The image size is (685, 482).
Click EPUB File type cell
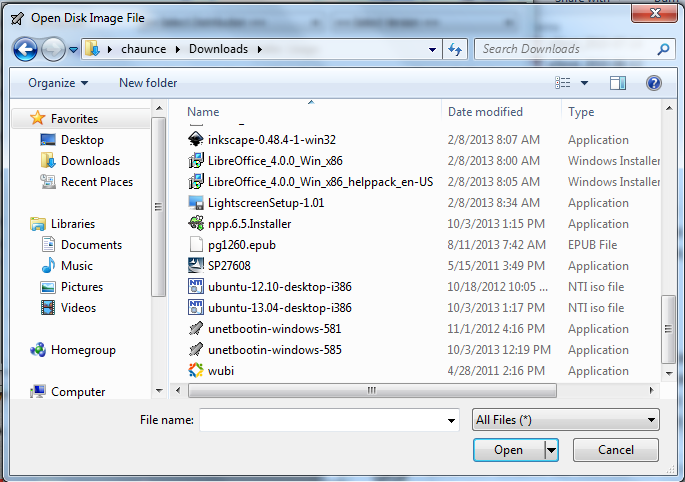pos(592,245)
